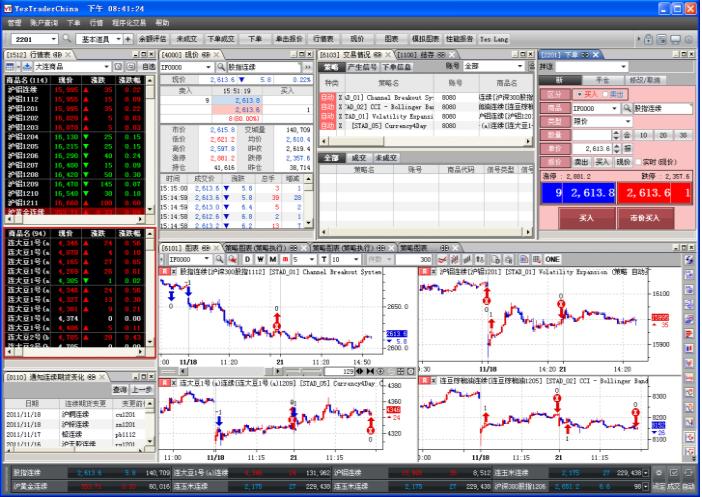The height and width of the screenshot is (497, 702).
Task: Click the plus icon next to 基本工具 toolbar selector
Action: tap(127, 38)
